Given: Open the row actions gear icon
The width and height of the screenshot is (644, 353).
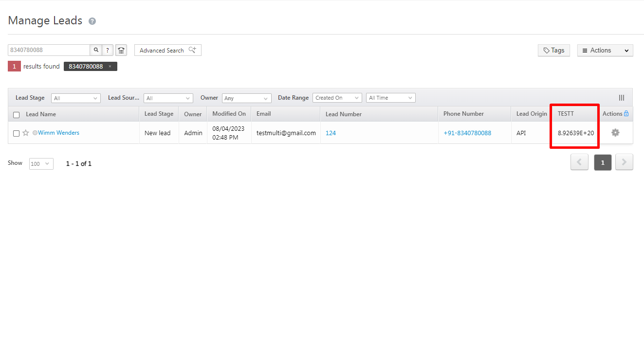Looking at the screenshot, I should tap(615, 132).
